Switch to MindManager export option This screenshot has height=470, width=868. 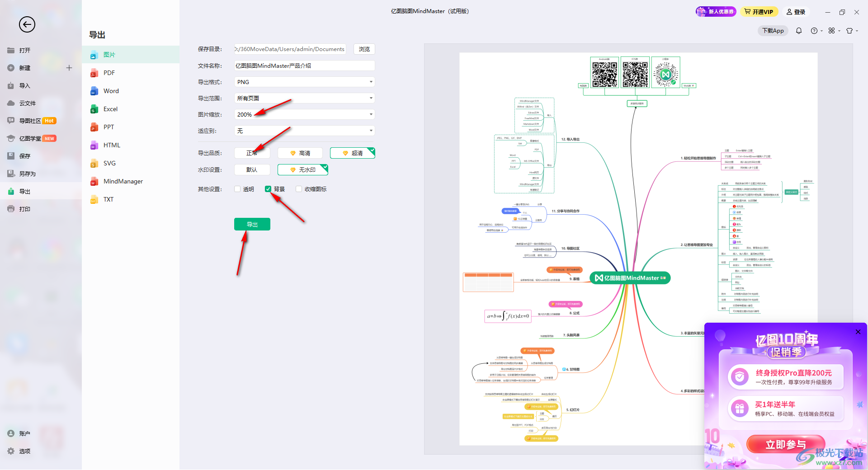(131, 181)
